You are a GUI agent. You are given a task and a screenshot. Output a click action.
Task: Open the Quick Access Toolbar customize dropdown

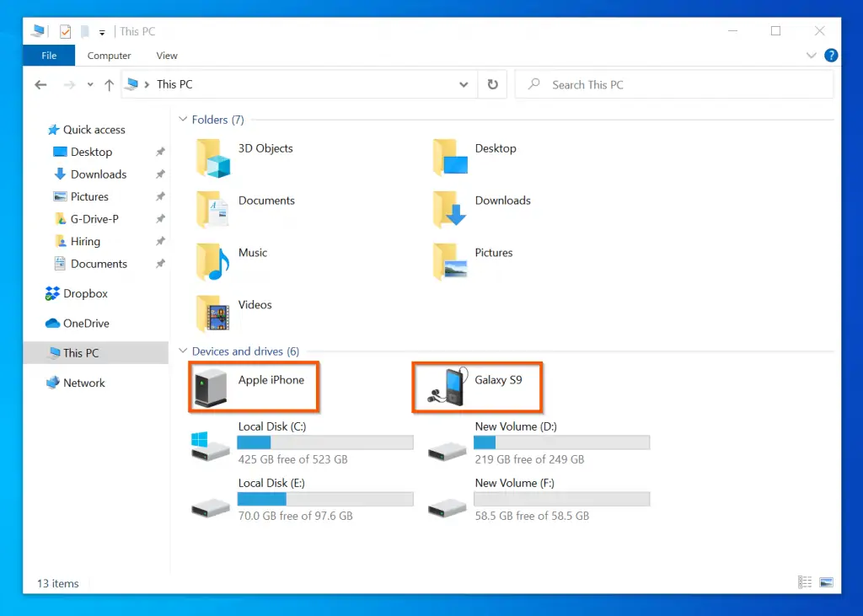click(x=102, y=33)
